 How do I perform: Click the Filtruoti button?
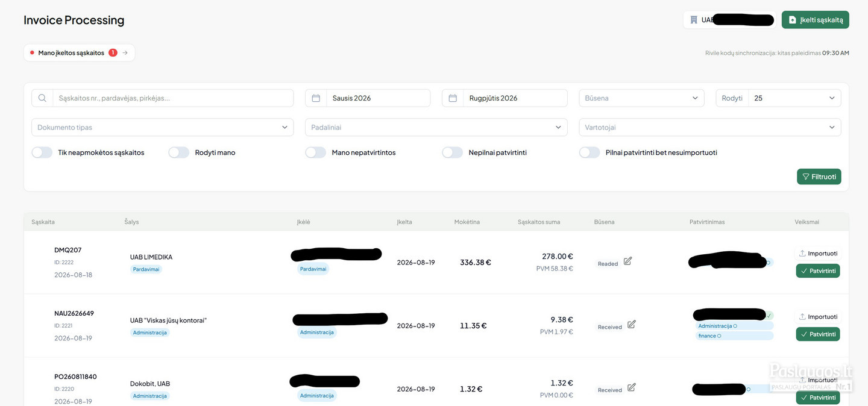[x=819, y=176]
